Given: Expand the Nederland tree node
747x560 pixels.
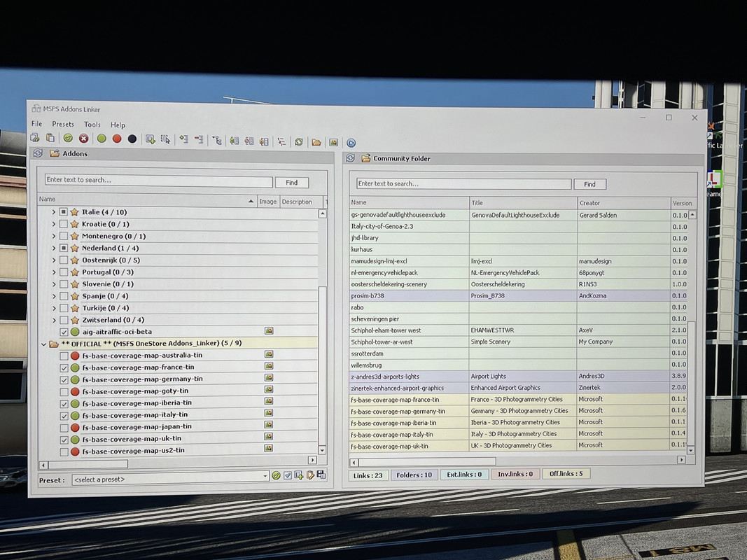Looking at the screenshot, I should (53, 248).
